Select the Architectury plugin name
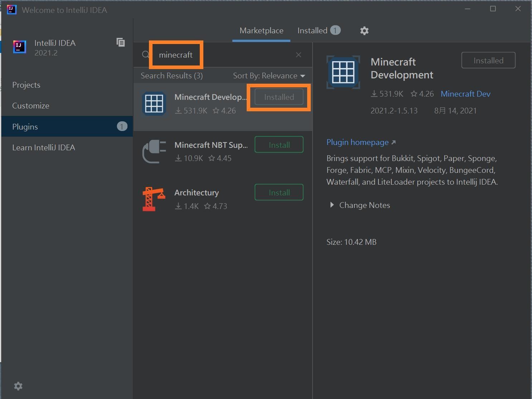 pos(197,193)
